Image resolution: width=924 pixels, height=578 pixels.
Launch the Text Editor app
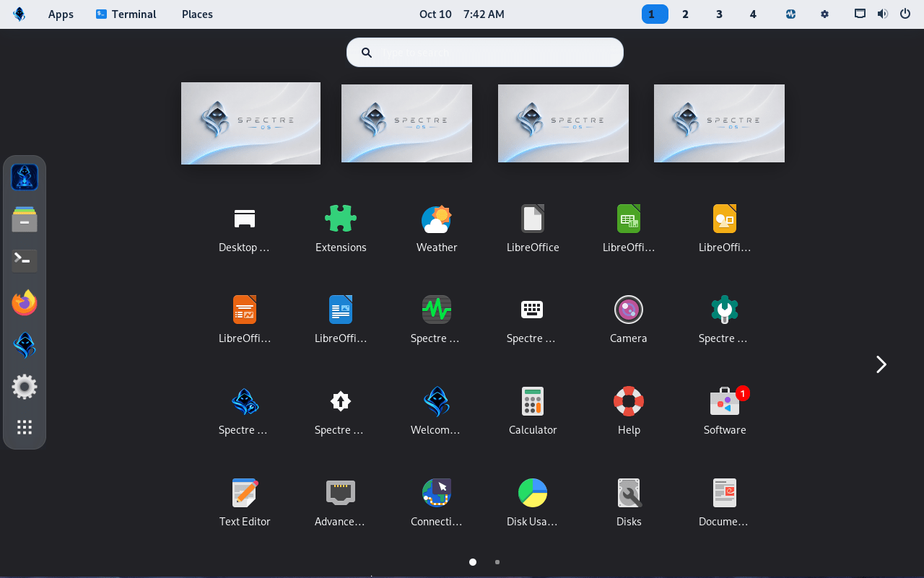click(245, 493)
